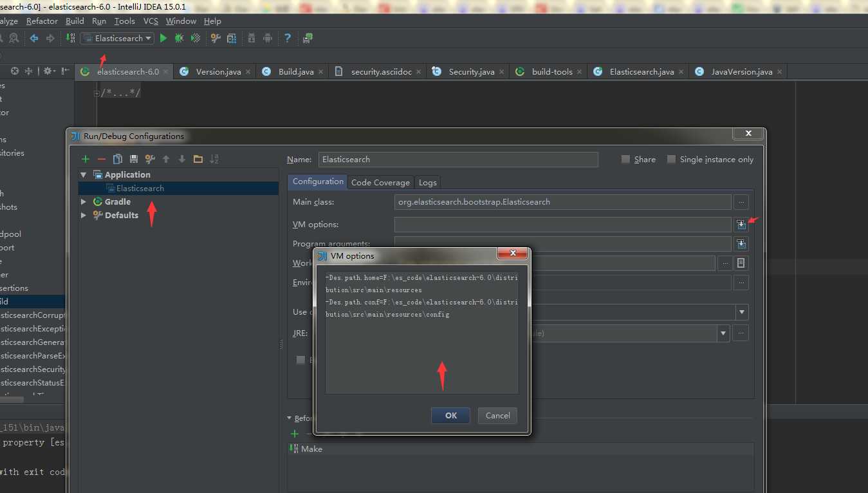
Task: Open the Use classpath of module dropdown
Action: [743, 312]
